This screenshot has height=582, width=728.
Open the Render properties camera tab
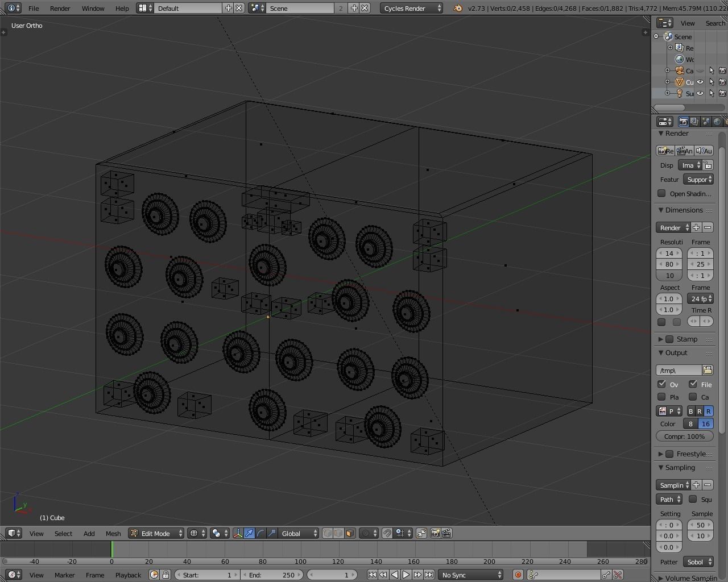pos(684,122)
